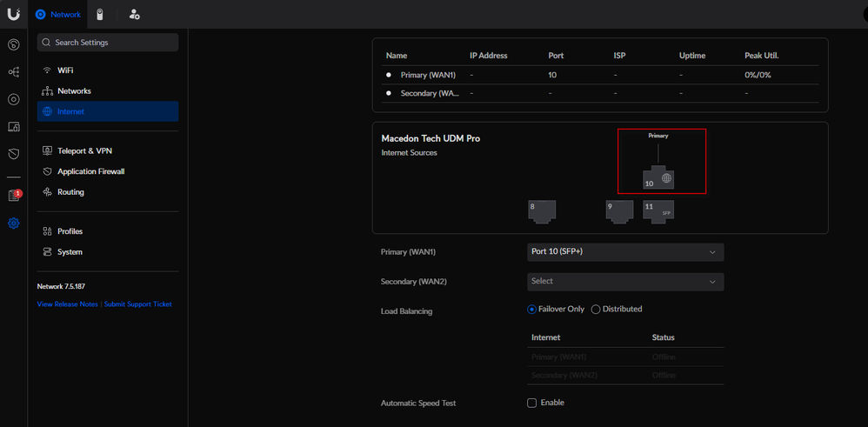The image size is (868, 427).
Task: Click the Name column header
Action: coord(397,56)
